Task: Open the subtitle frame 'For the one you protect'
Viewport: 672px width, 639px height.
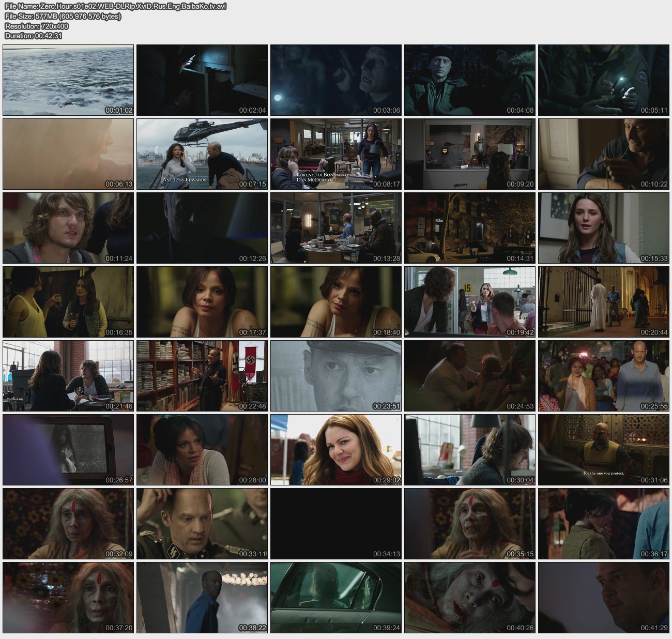Action: [603, 449]
